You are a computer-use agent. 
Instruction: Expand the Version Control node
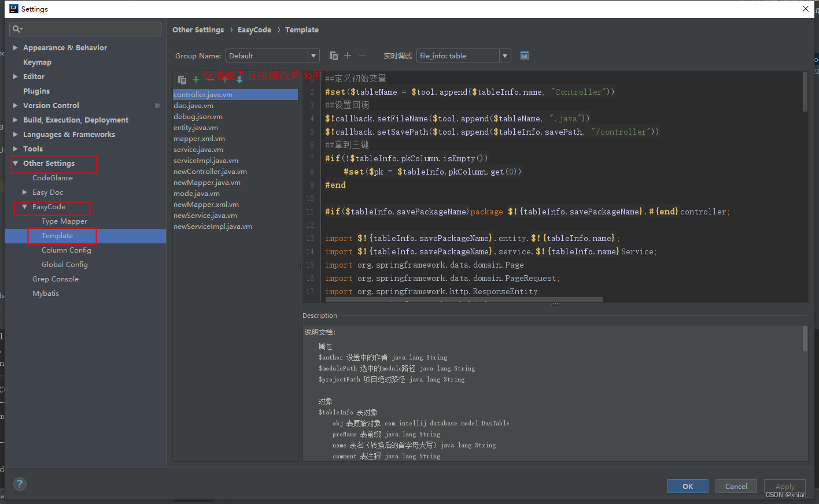click(16, 105)
